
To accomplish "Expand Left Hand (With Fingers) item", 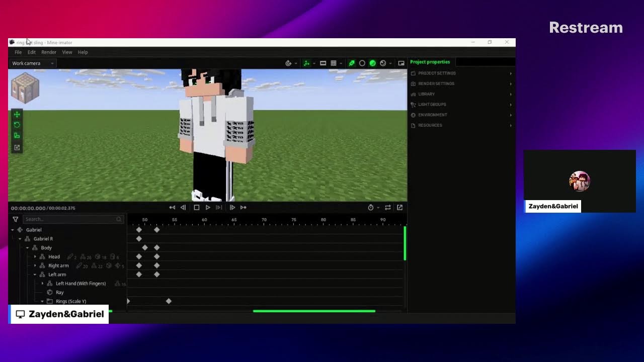I will [43, 284].
